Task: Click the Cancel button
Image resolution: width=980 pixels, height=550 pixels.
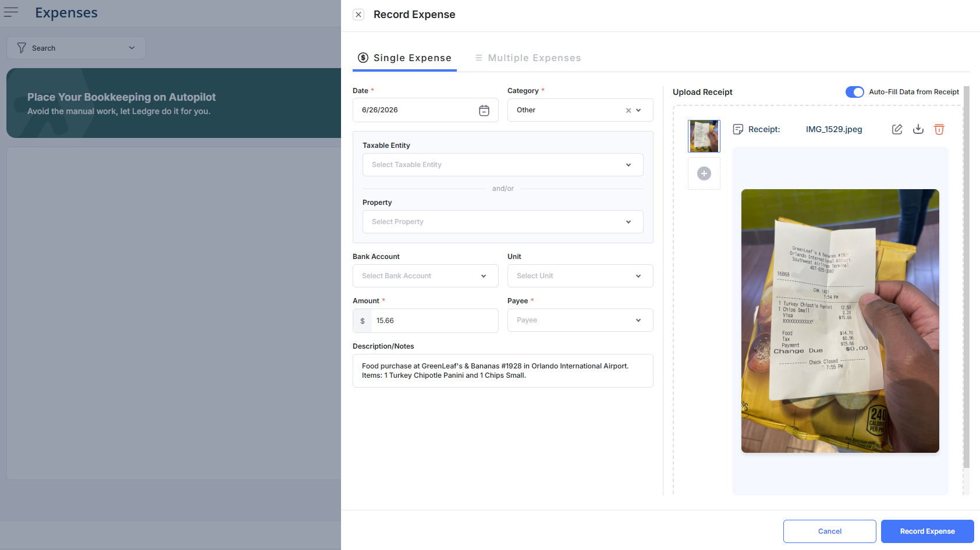Action: pos(830,531)
